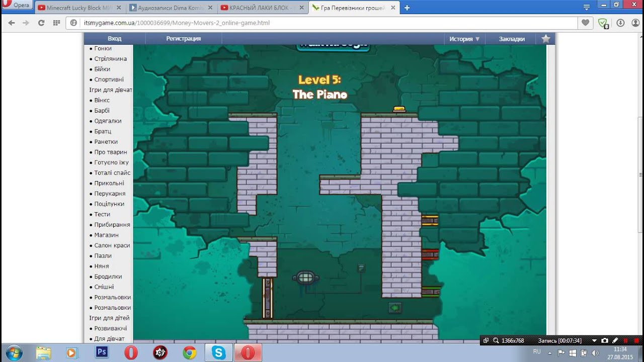Pause recording with red pause button

626,340
